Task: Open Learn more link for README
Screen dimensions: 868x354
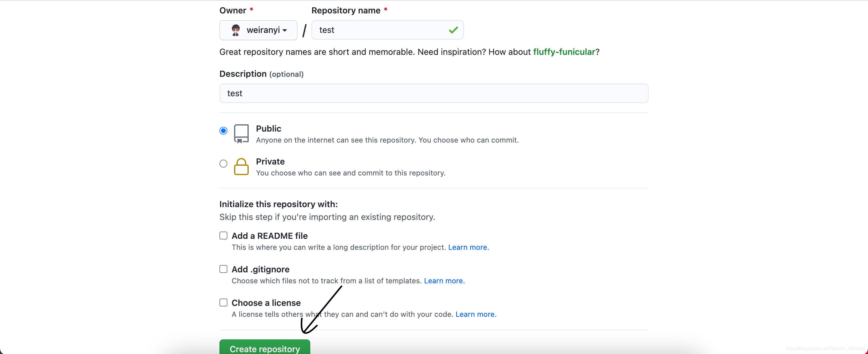Action: pyautogui.click(x=468, y=247)
